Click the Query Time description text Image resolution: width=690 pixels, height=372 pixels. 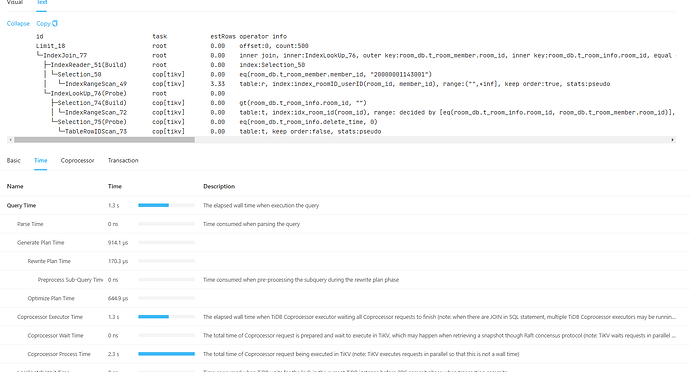[261, 205]
